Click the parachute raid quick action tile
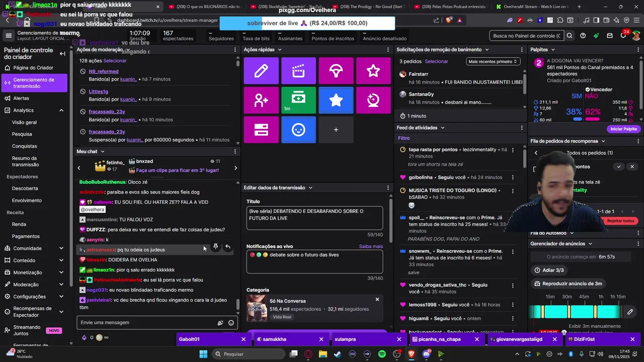This screenshot has height=362, width=644. click(336, 71)
